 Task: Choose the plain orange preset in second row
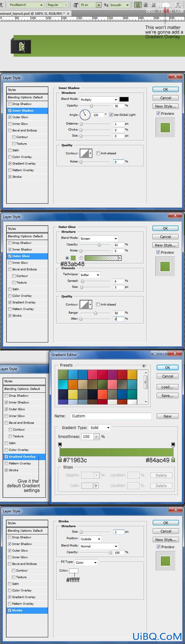(73, 384)
